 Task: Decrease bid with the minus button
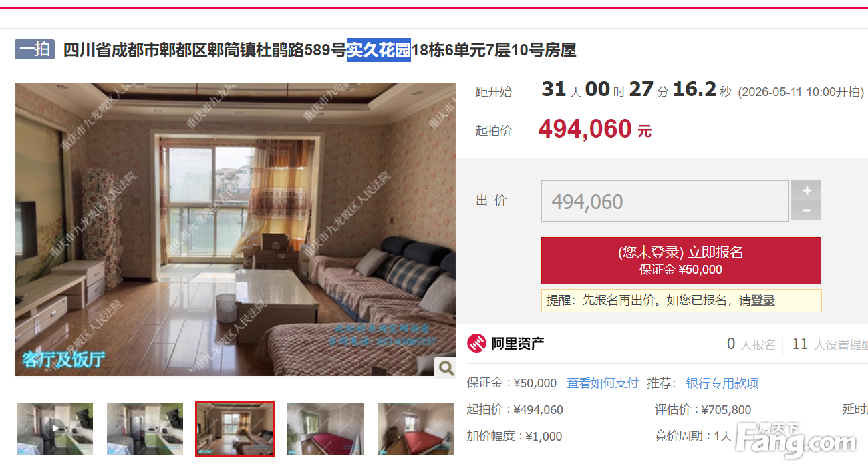tap(806, 211)
